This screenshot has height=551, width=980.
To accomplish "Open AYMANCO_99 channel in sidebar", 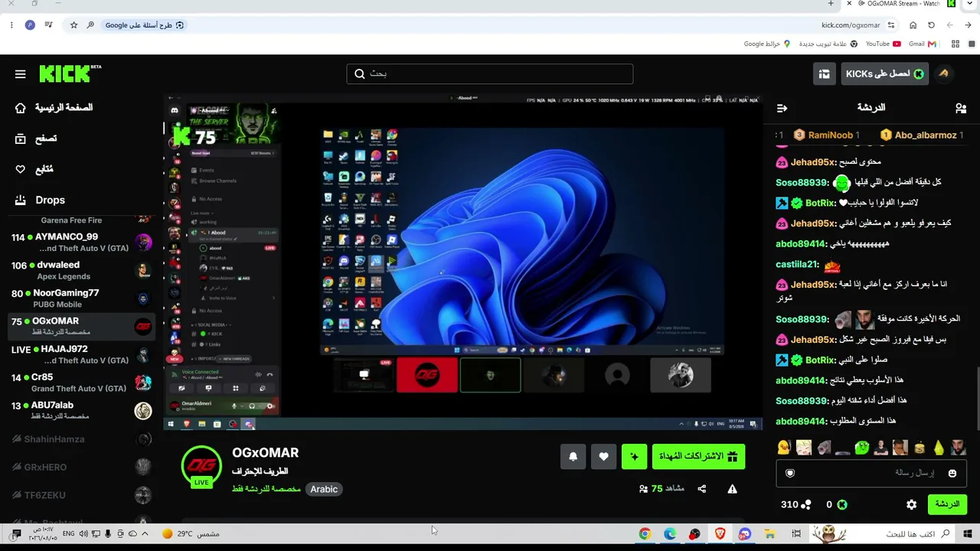I will click(81, 243).
